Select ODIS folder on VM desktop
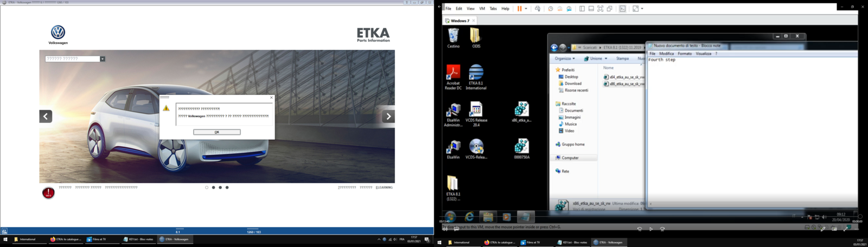This screenshot has width=868, height=247. [476, 38]
